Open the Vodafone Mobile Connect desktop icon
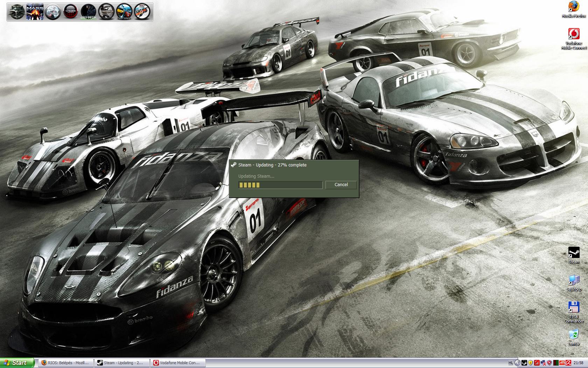This screenshot has width=588, height=368. pos(574,39)
